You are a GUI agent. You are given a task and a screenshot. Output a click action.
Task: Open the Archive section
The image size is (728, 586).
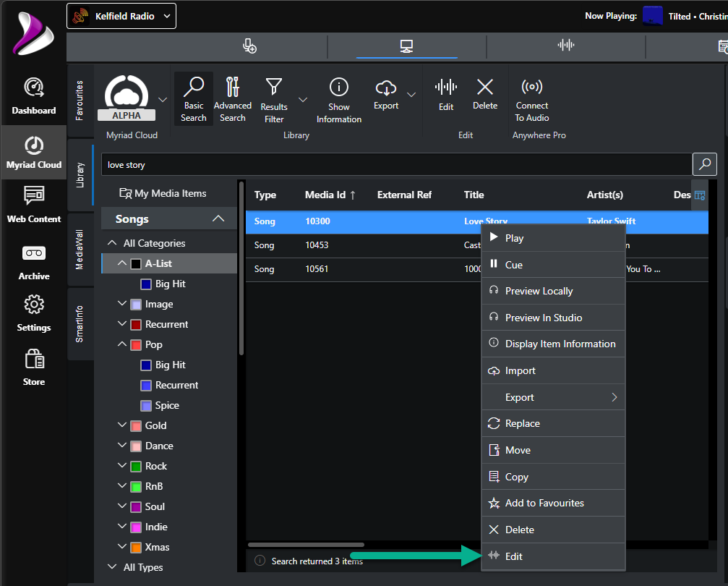(33, 263)
